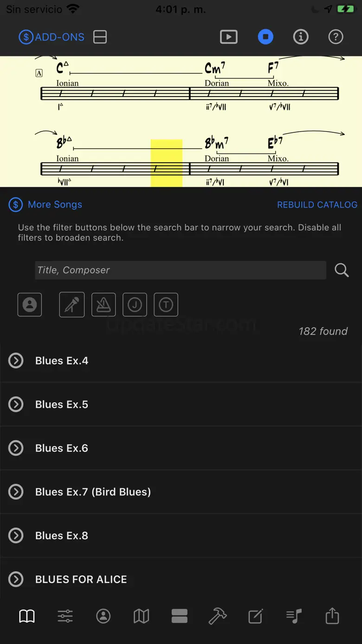The width and height of the screenshot is (362, 644).
Task: Open the help question mark icon
Action: coord(336,37)
